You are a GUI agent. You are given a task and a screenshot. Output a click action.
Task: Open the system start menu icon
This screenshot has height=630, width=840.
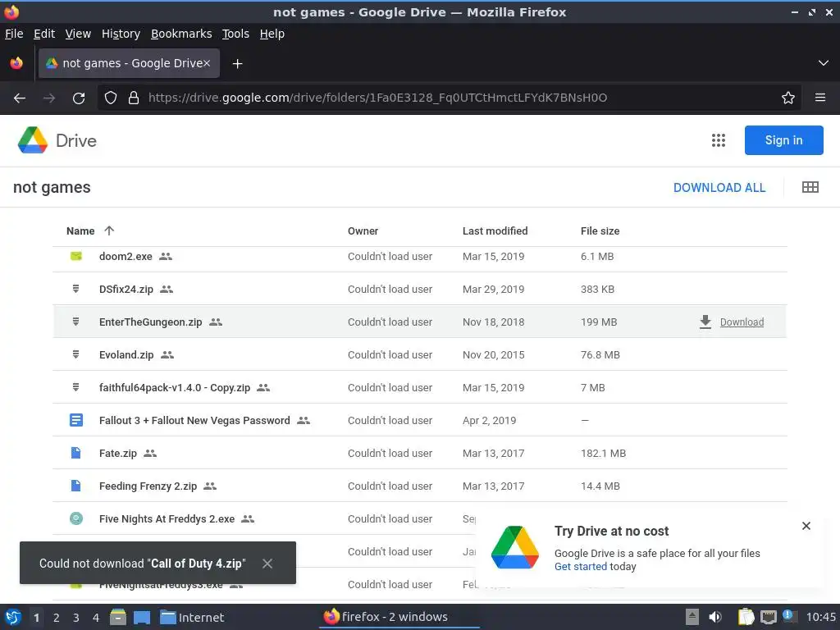(13, 617)
